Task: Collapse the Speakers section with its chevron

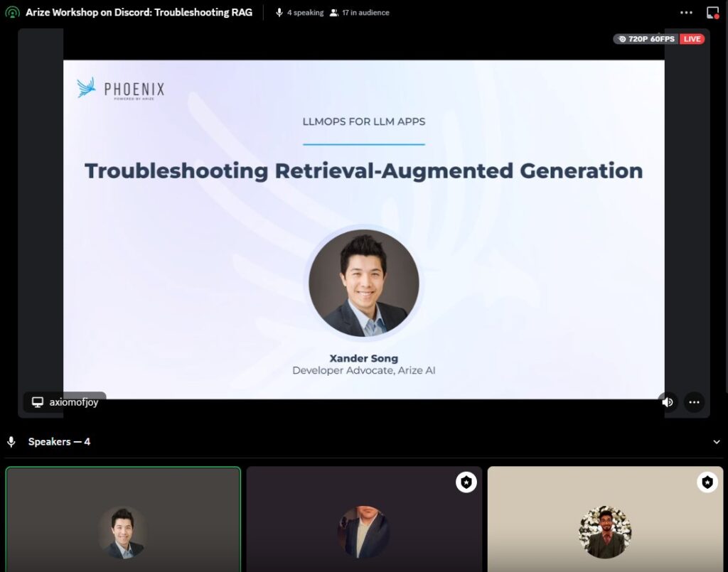Action: click(717, 441)
